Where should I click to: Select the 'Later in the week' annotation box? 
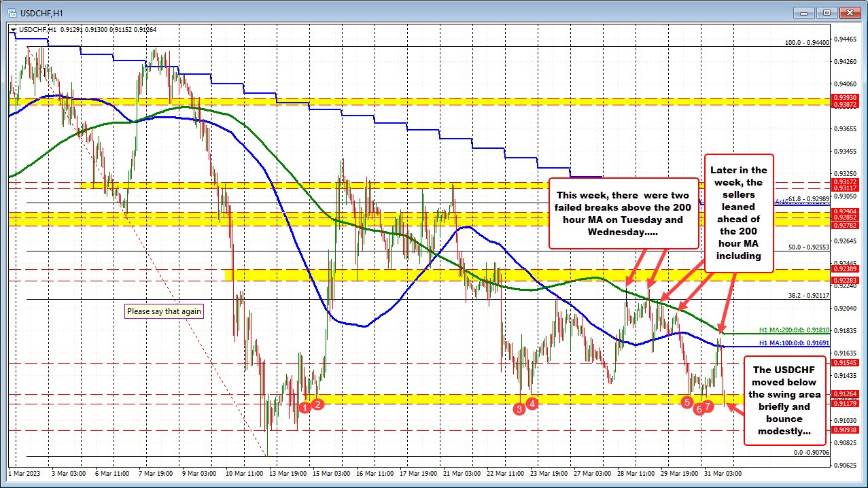point(739,213)
